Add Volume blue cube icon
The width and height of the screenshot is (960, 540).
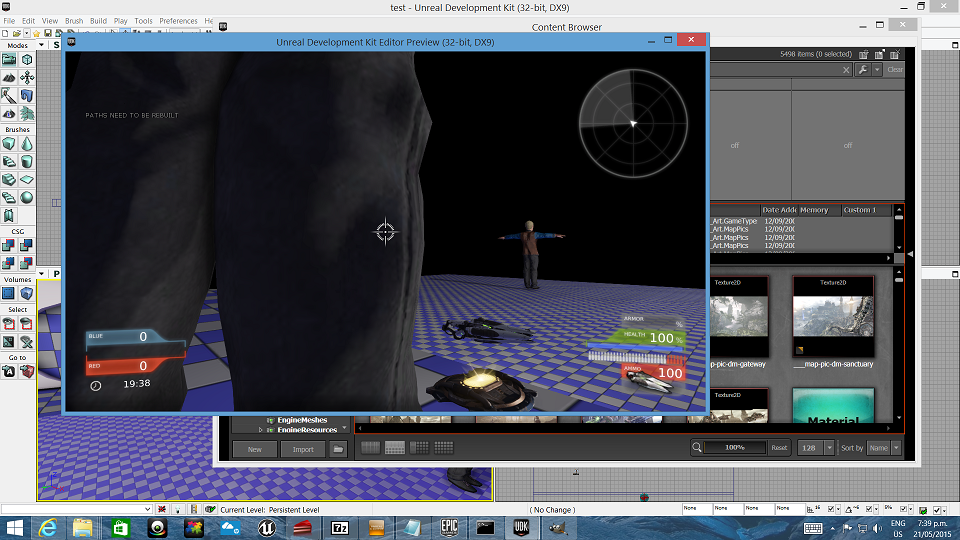(x=27, y=293)
